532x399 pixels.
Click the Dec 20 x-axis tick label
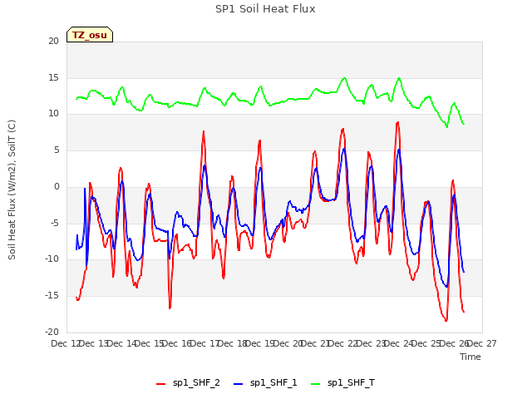click(288, 343)
